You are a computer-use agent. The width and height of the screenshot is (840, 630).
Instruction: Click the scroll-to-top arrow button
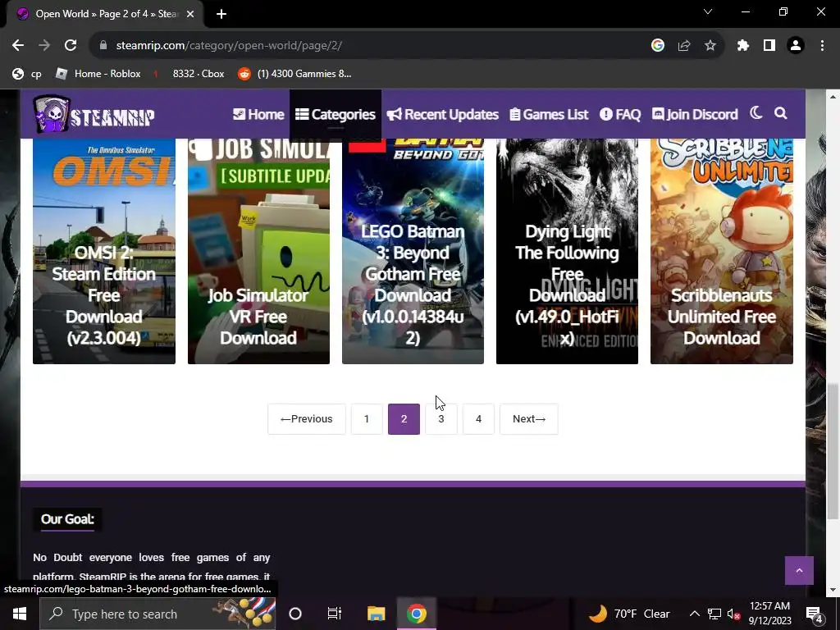(799, 571)
